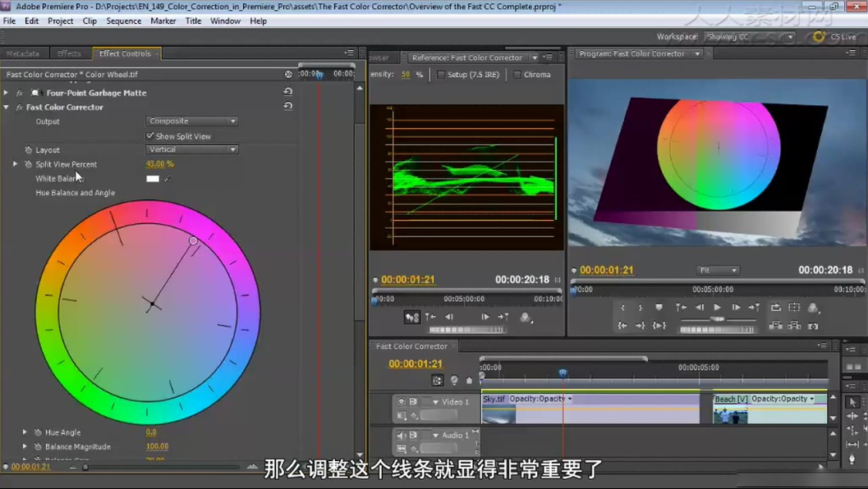Go to previous marker in Reference monitor
This screenshot has width=868, height=489.
point(430,317)
